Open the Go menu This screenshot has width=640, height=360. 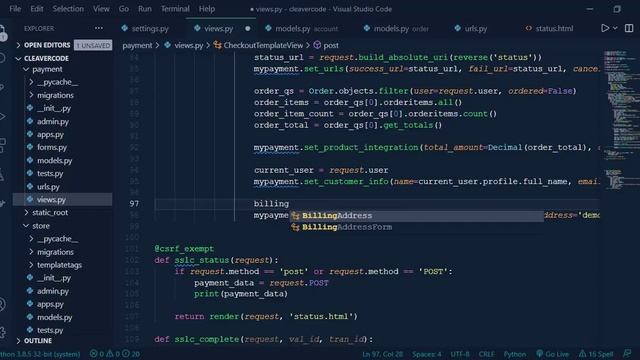click(124, 9)
